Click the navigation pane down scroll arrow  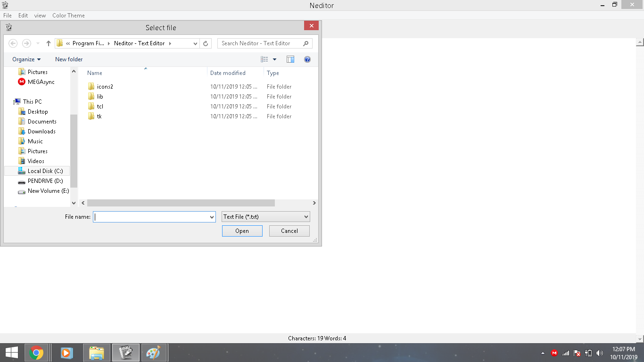[x=74, y=203]
